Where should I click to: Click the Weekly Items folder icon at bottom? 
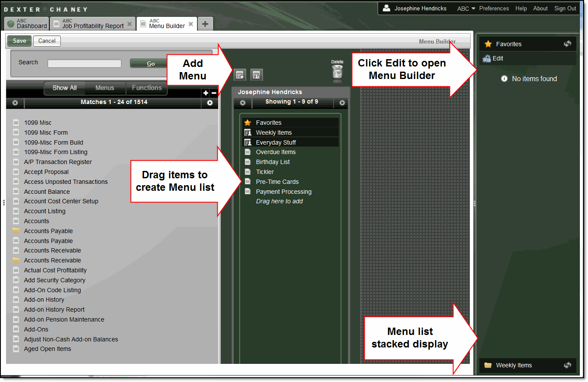[488, 365]
